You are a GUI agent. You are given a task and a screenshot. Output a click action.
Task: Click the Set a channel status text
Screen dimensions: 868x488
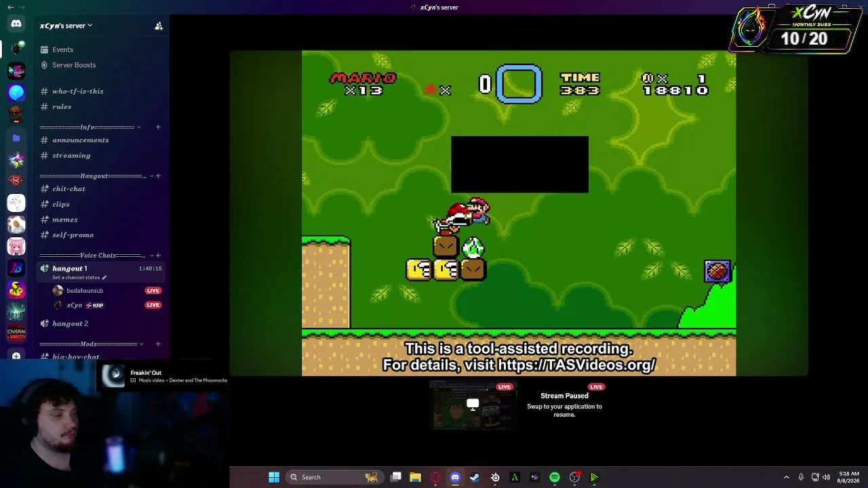[x=76, y=277]
